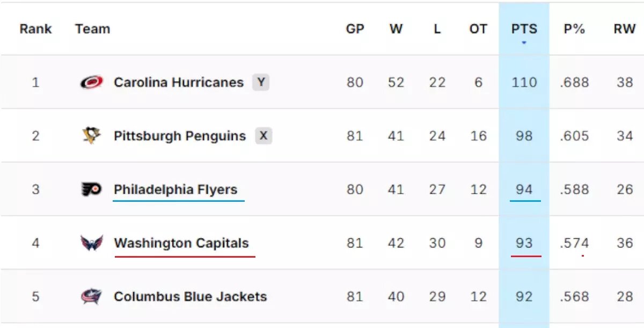
Task: Click the X clinch badge beside Pittsburgh Penguins
Action: (x=263, y=136)
